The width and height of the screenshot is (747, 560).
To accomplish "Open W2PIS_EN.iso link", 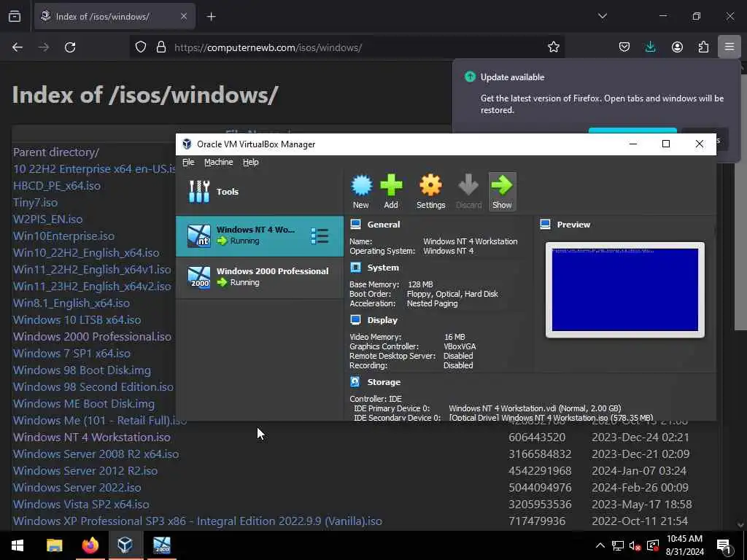I will [x=47, y=219].
